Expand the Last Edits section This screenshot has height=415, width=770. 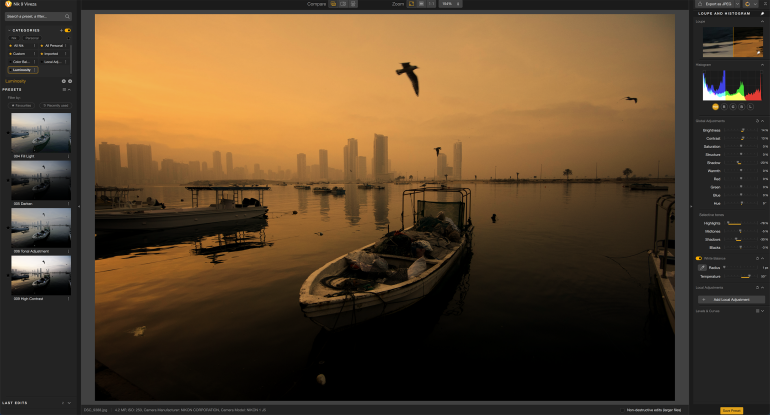click(x=69, y=403)
